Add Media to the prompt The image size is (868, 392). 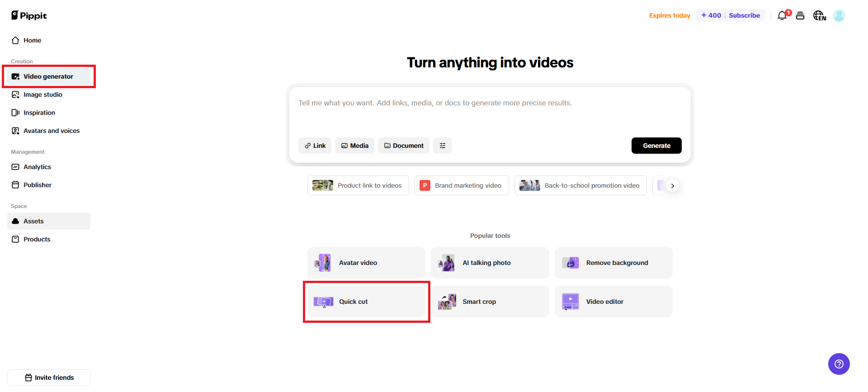coord(354,146)
